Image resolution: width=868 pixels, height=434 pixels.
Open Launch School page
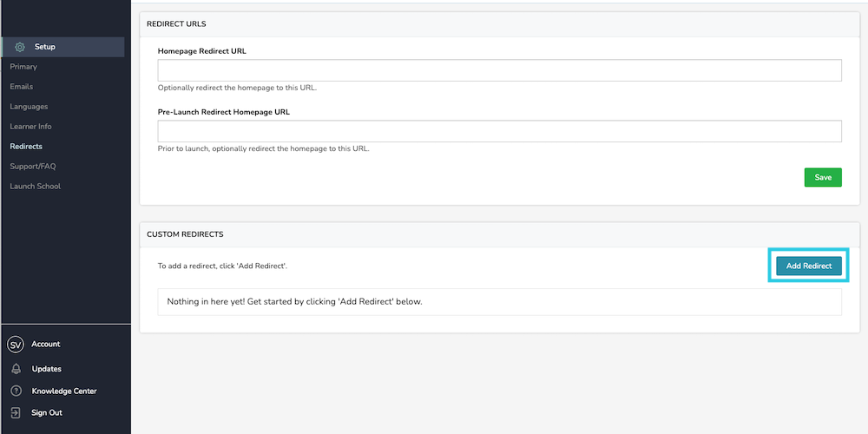36,186
